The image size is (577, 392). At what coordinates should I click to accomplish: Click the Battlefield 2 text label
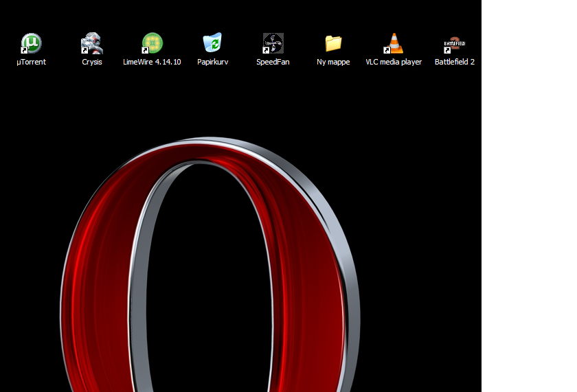click(x=455, y=62)
